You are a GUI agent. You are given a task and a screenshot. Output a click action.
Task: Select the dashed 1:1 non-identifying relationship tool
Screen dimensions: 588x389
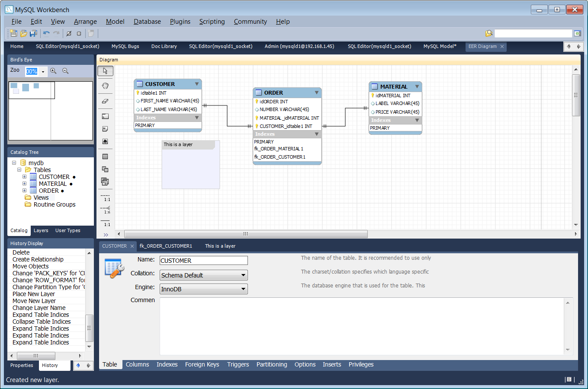pyautogui.click(x=106, y=198)
